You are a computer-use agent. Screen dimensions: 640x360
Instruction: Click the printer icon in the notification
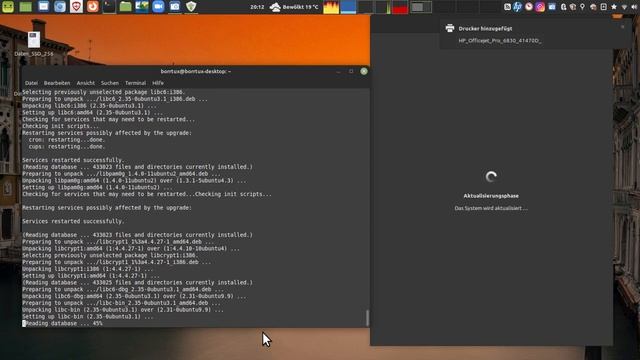click(x=450, y=28)
